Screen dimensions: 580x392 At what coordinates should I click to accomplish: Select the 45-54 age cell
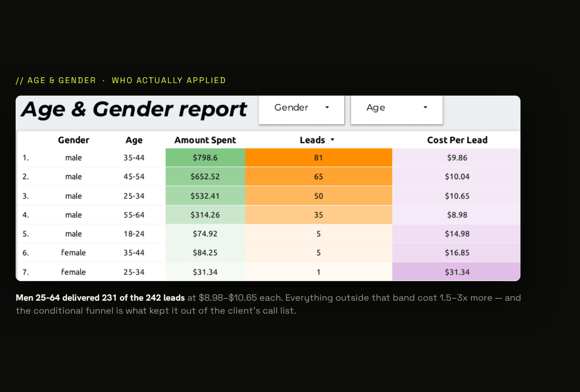click(x=134, y=176)
